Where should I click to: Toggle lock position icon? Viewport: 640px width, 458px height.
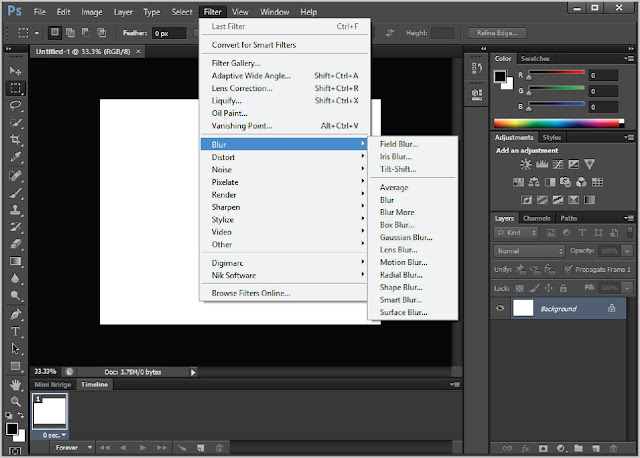click(549, 288)
